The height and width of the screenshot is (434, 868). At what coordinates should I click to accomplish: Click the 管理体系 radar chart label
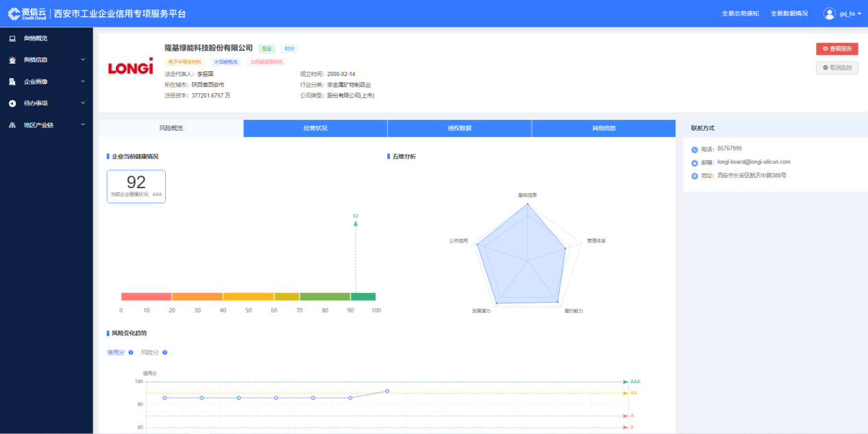point(596,241)
